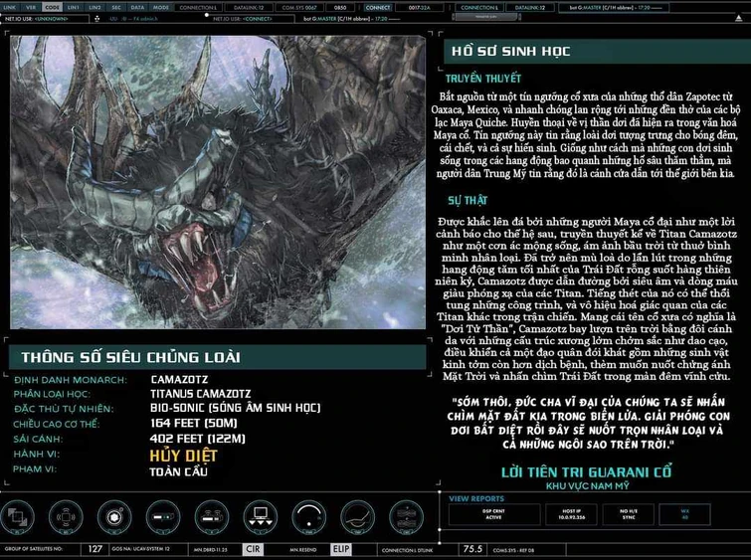This screenshot has width=751, height=560.
Task: Click the CONNECT button in top bar
Action: pyautogui.click(x=378, y=7)
